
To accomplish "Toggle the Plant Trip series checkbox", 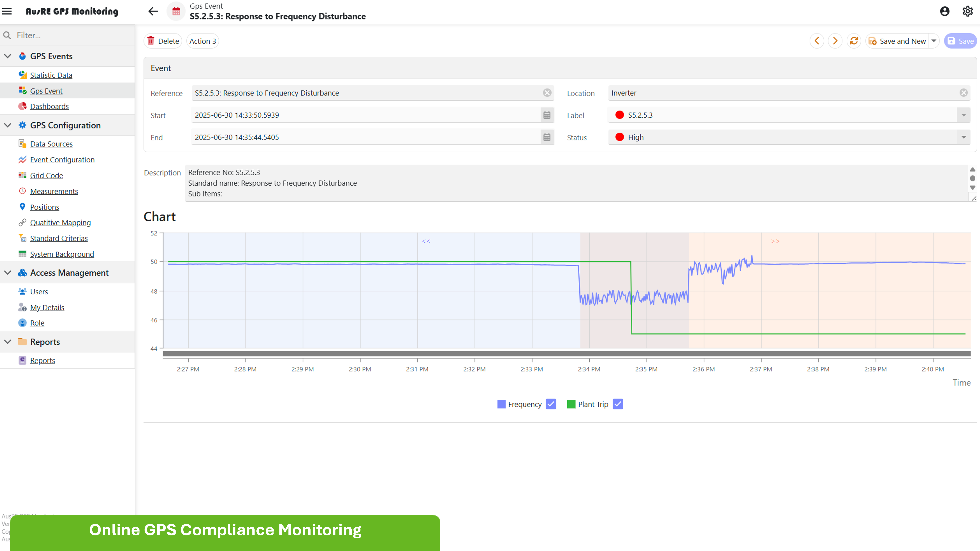I will click(x=618, y=404).
